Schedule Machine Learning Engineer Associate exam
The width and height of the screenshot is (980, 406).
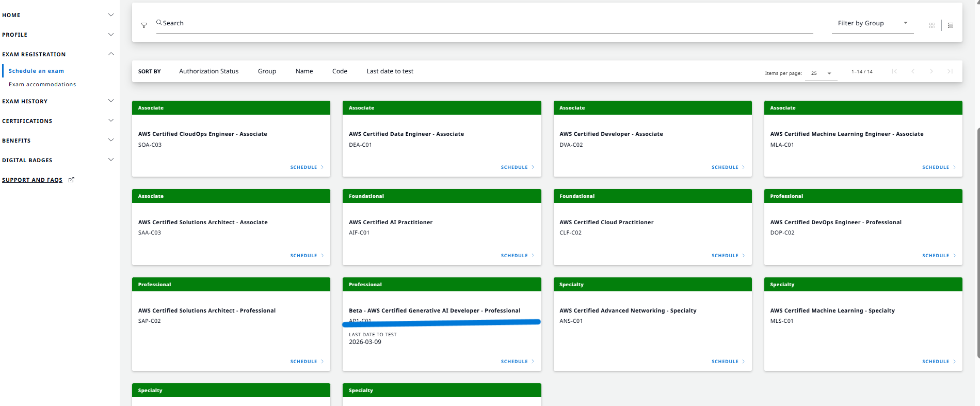click(939, 167)
